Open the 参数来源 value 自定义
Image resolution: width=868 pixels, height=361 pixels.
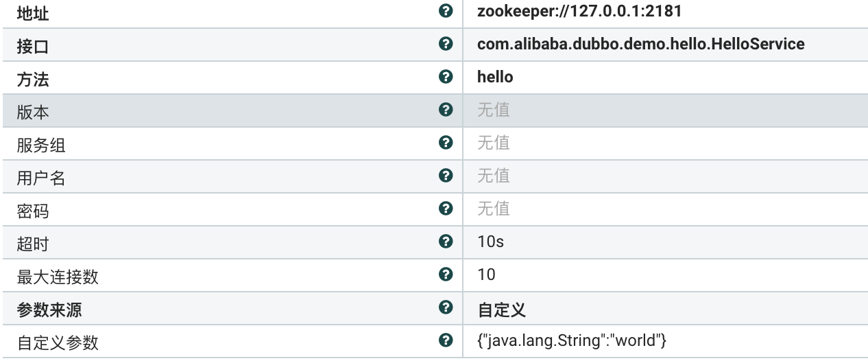(x=501, y=310)
